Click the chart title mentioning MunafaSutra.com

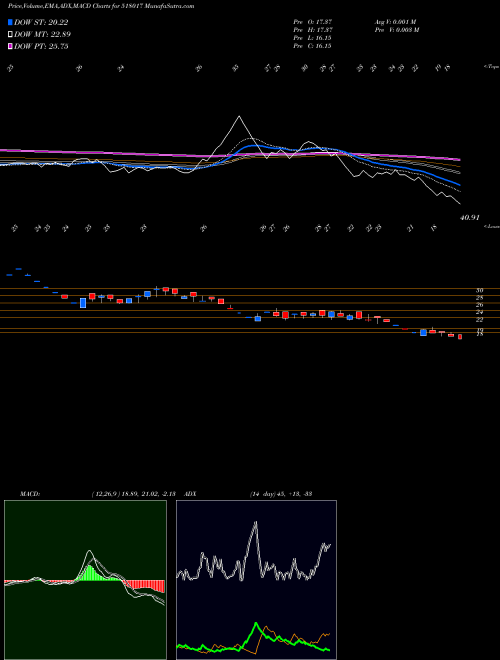[x=101, y=6]
